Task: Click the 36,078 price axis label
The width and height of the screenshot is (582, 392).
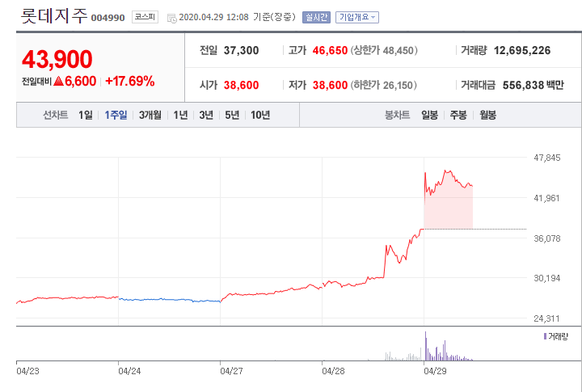Action: point(547,238)
